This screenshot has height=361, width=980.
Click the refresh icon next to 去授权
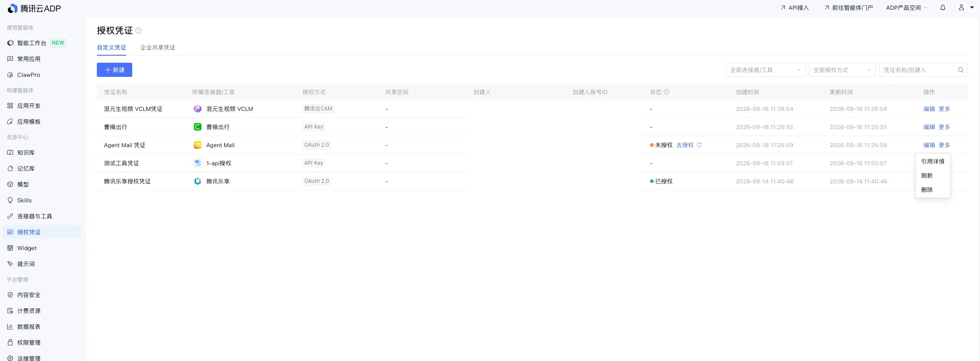(x=699, y=145)
